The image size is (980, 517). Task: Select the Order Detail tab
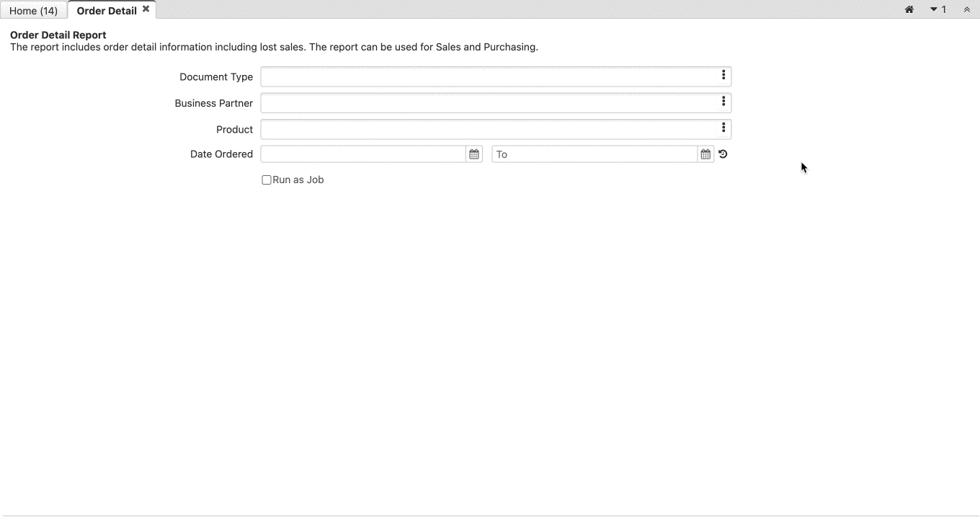(x=106, y=10)
